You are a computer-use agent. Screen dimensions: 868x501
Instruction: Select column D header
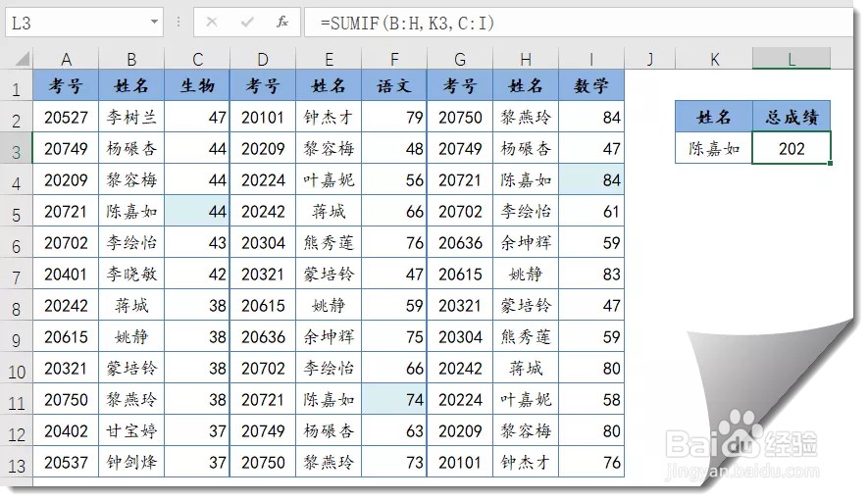[263, 59]
